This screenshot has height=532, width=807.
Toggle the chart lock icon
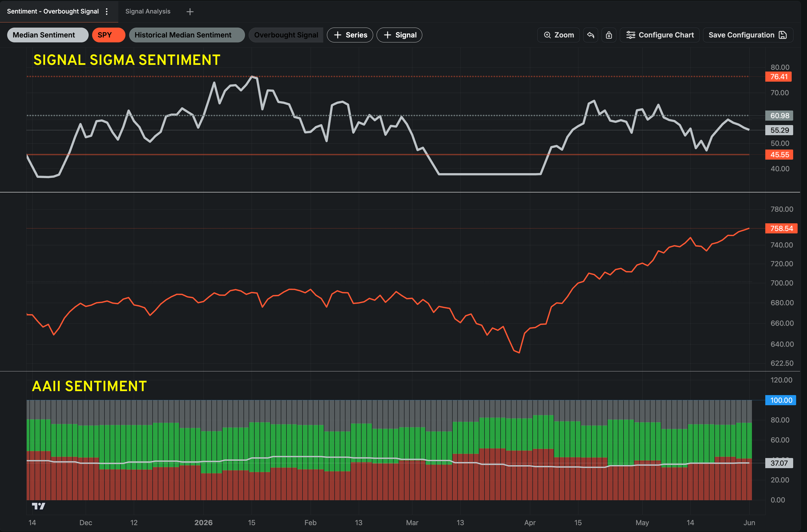pos(609,35)
